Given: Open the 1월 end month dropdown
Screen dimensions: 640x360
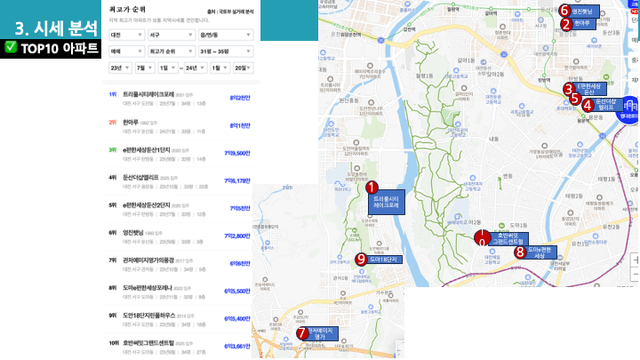Looking at the screenshot, I should point(220,68).
